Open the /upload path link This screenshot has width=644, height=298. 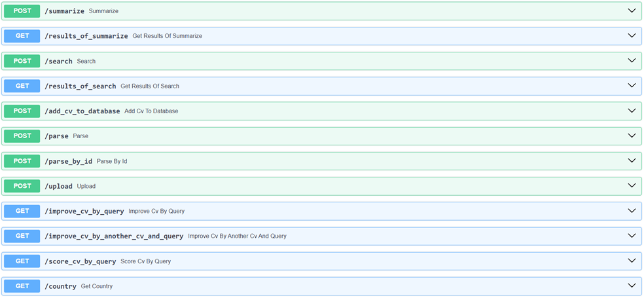(58, 186)
